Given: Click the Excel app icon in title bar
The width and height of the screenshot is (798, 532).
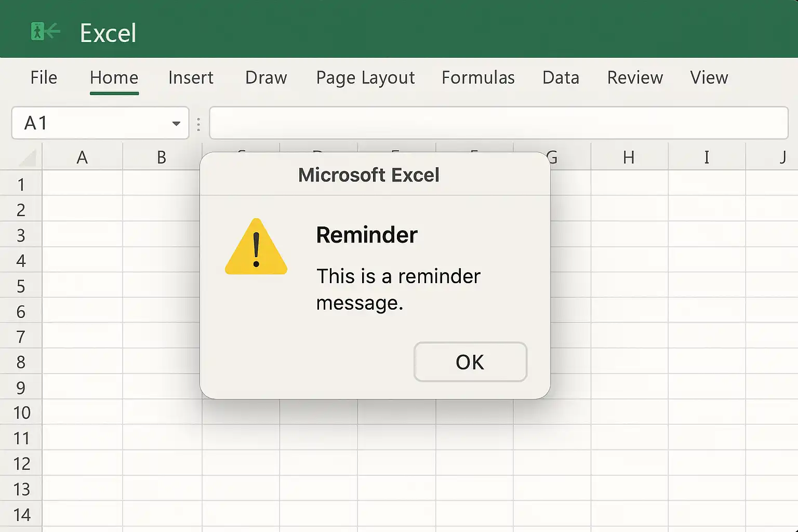Looking at the screenshot, I should point(45,32).
